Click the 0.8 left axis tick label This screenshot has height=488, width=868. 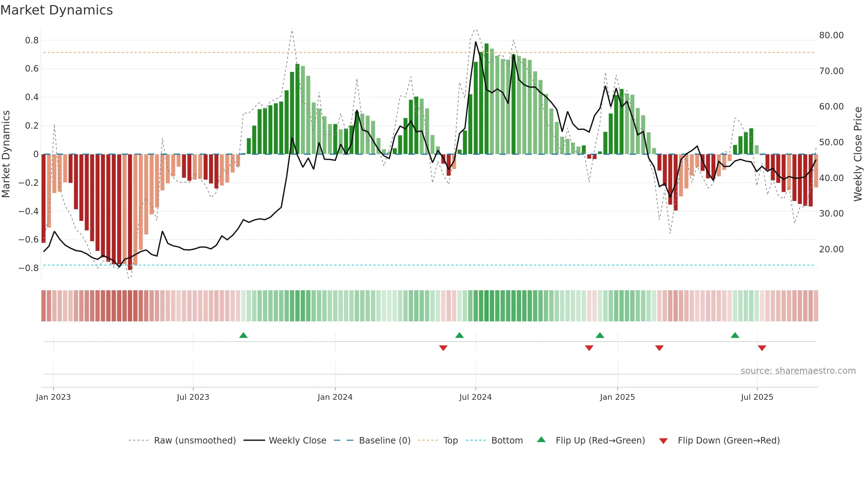click(x=32, y=40)
